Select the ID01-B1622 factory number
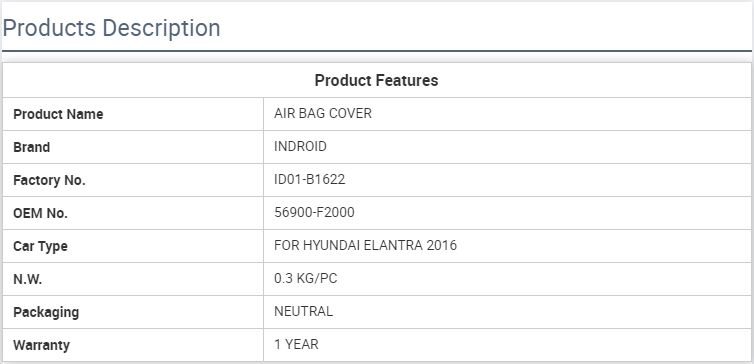The image size is (754, 364). [310, 179]
